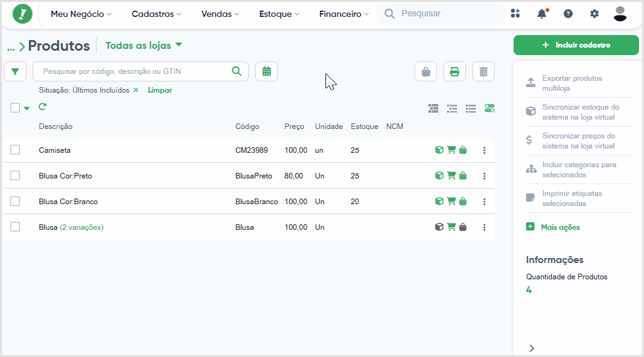Click the printer icon button
This screenshot has width=644, height=357.
455,71
